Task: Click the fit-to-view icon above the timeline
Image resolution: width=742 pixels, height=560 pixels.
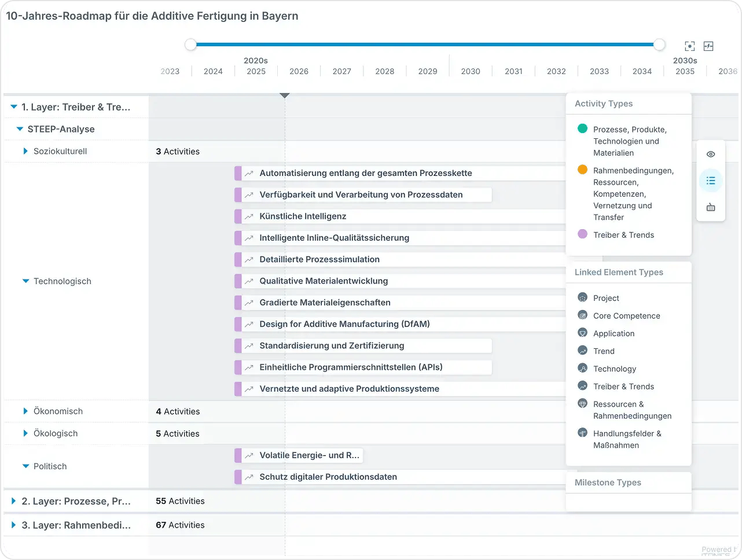Action: click(689, 46)
